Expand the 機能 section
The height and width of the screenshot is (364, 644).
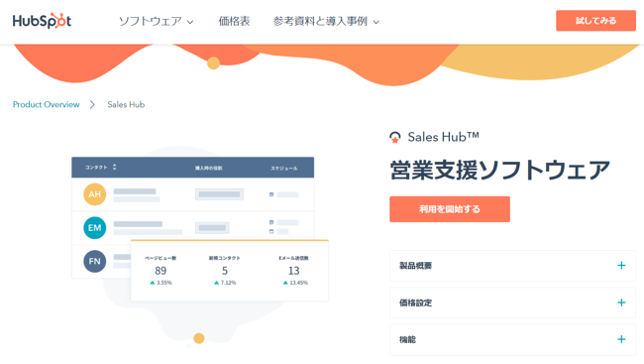(x=512, y=340)
